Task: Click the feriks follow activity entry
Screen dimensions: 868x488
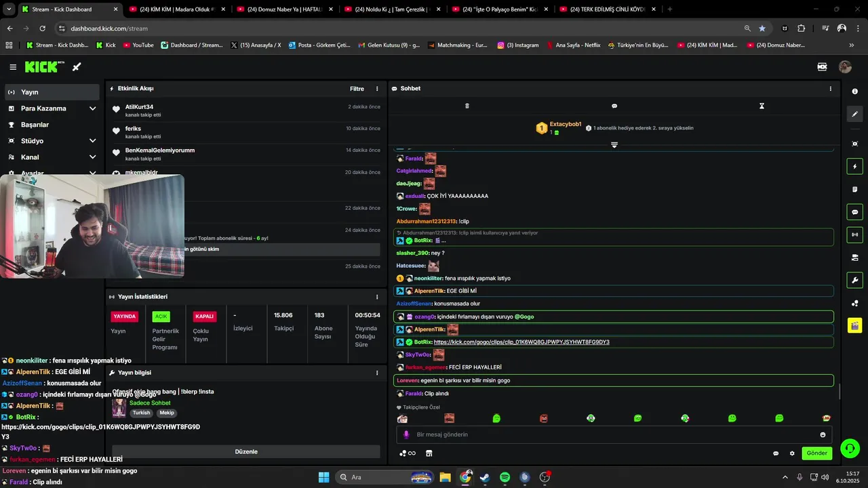Action: [246, 132]
